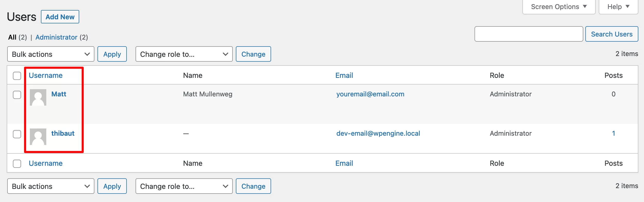Open the top Bulk actions dropdown
Viewport: 644px width, 202px height.
[51, 54]
